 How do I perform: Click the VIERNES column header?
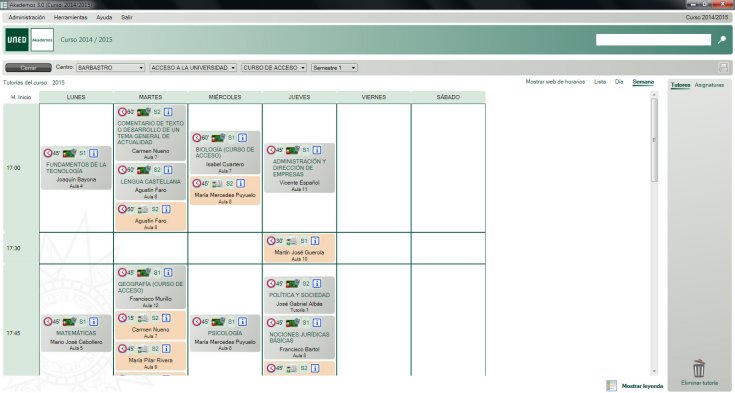click(374, 97)
